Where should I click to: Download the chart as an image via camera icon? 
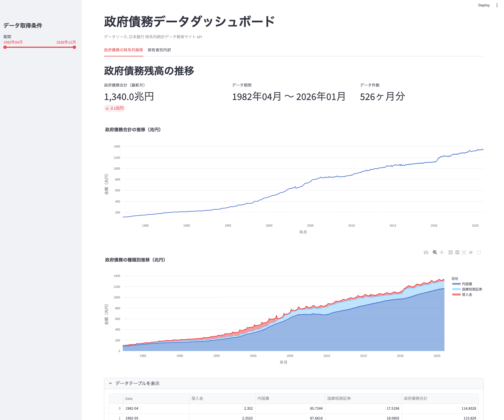point(426,252)
